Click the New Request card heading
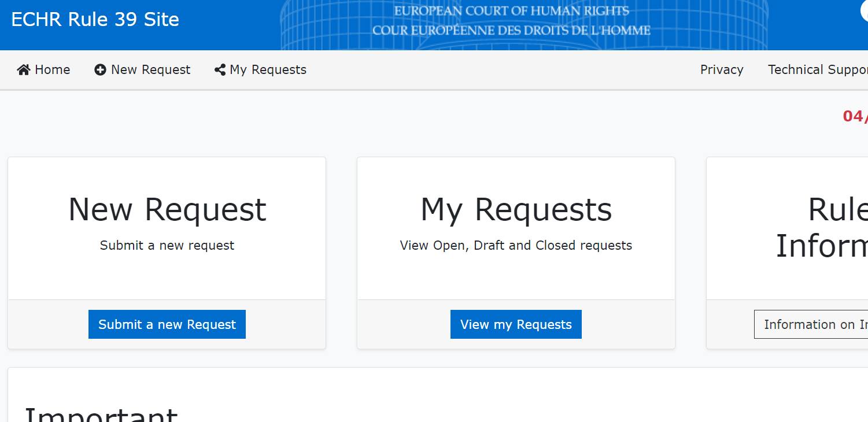 click(x=167, y=209)
